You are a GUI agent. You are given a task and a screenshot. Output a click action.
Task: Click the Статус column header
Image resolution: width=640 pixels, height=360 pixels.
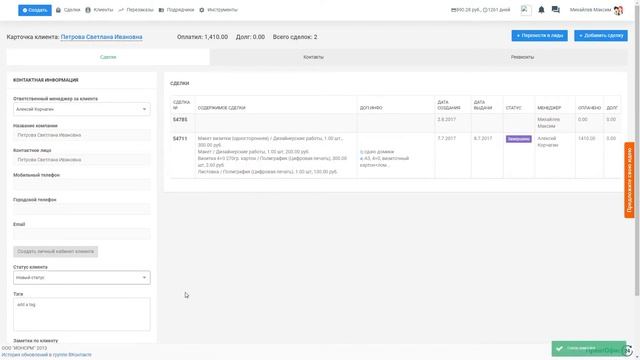pyautogui.click(x=513, y=108)
